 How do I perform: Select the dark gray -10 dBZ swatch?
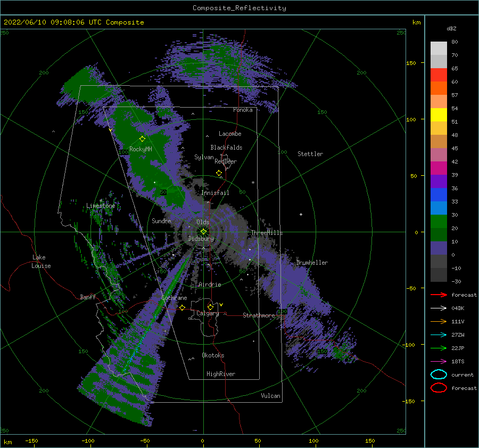(x=439, y=275)
